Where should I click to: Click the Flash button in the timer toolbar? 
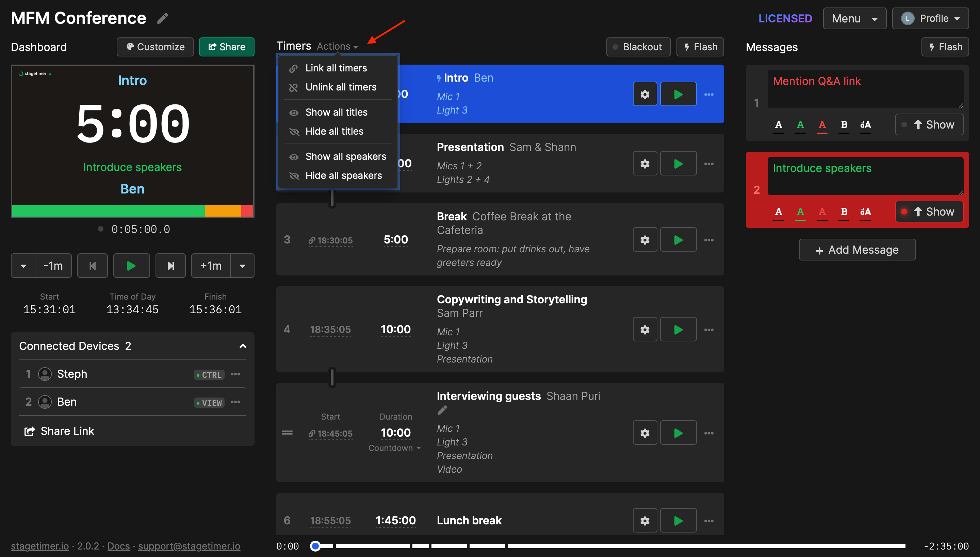(700, 46)
